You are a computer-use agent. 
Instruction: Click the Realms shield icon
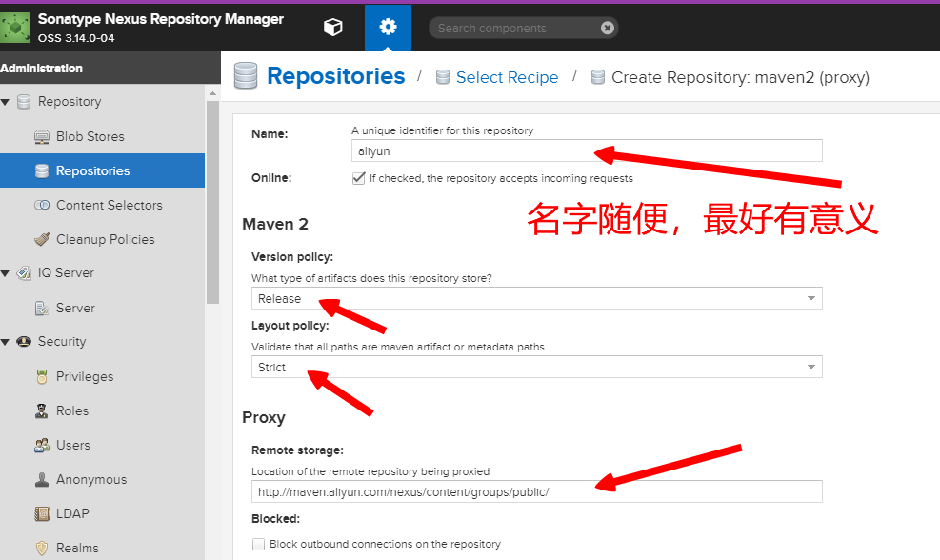click(41, 548)
